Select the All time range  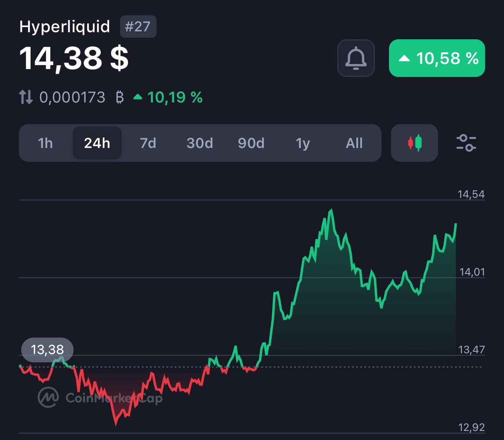354,143
